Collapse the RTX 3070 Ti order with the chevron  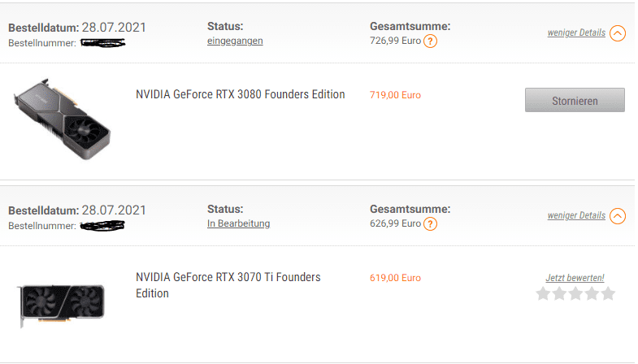pyautogui.click(x=618, y=216)
